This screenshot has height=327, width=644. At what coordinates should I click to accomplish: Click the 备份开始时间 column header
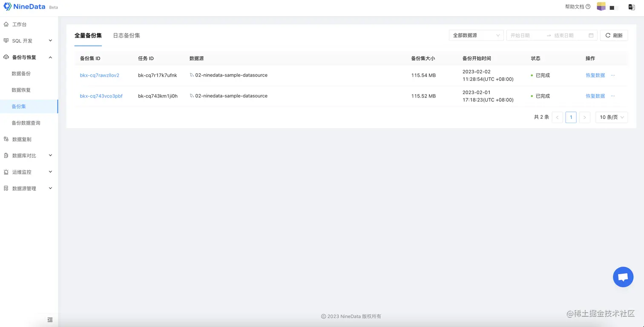pos(477,58)
